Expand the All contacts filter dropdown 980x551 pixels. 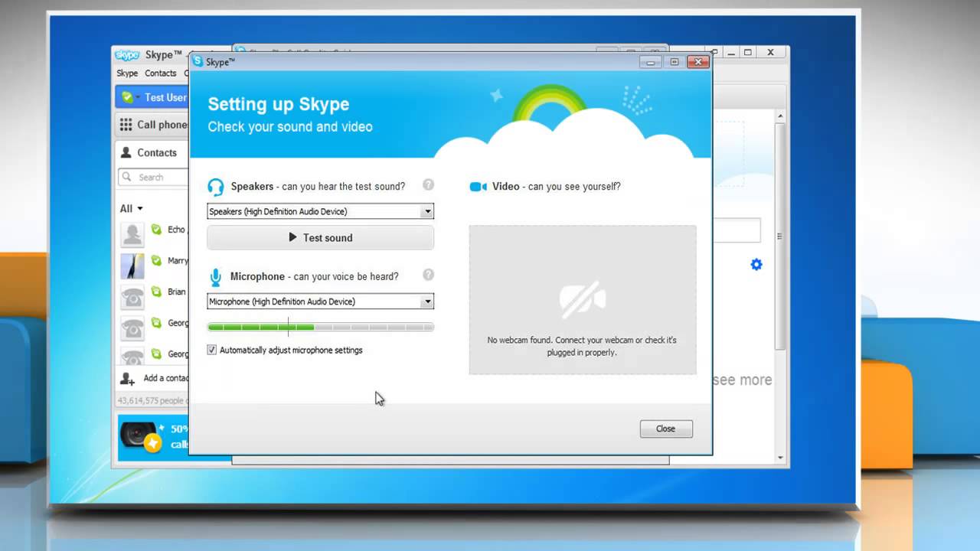(x=132, y=208)
